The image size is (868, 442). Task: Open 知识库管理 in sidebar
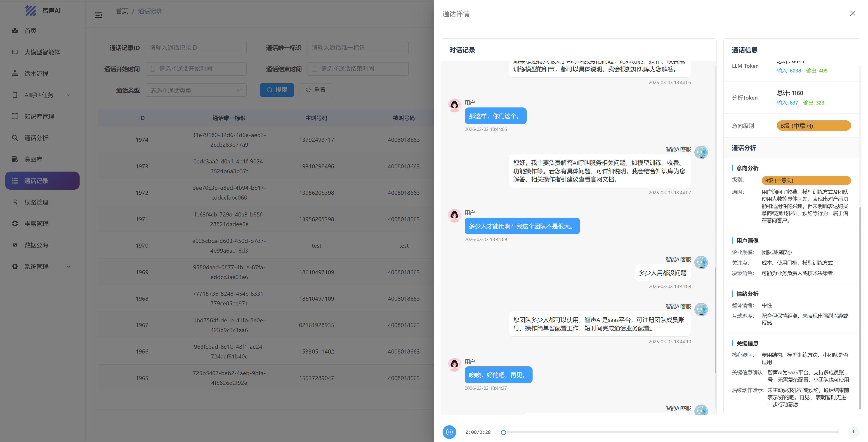39,116
